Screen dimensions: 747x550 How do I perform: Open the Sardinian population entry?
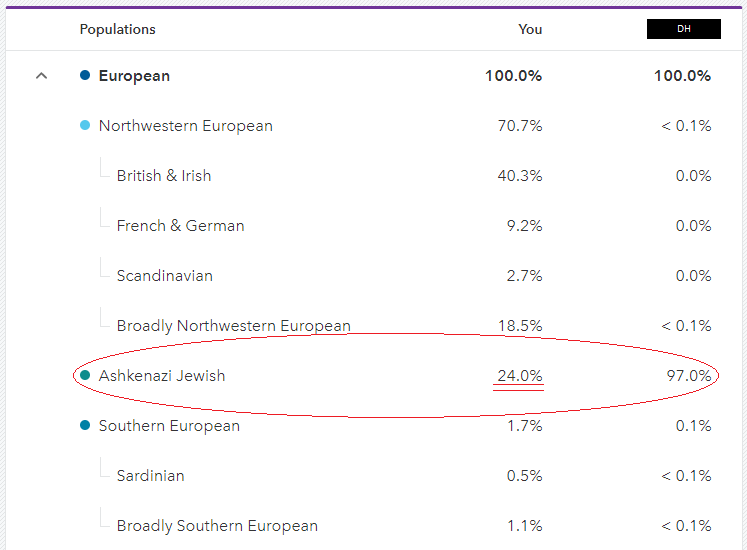[x=150, y=476]
